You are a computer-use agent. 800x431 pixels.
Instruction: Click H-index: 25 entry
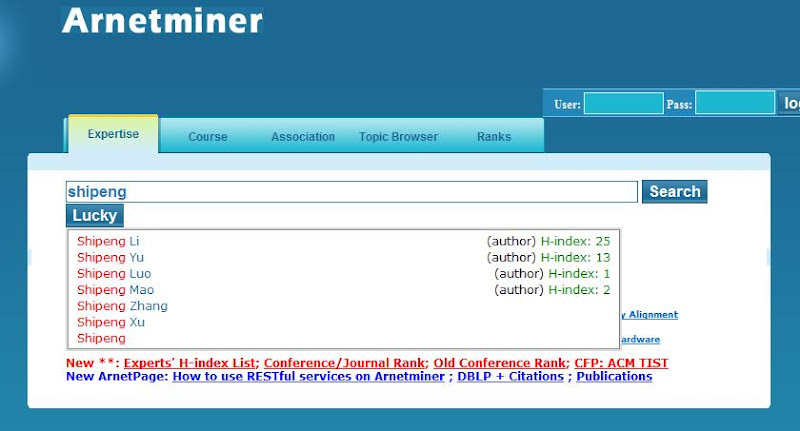(576, 241)
